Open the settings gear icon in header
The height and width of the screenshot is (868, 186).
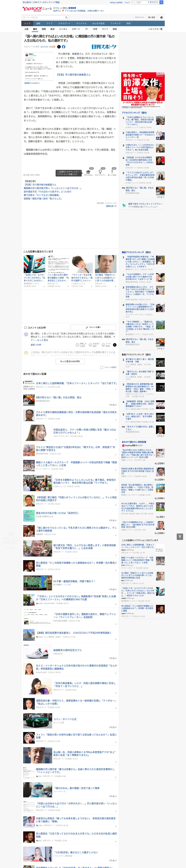161,18
